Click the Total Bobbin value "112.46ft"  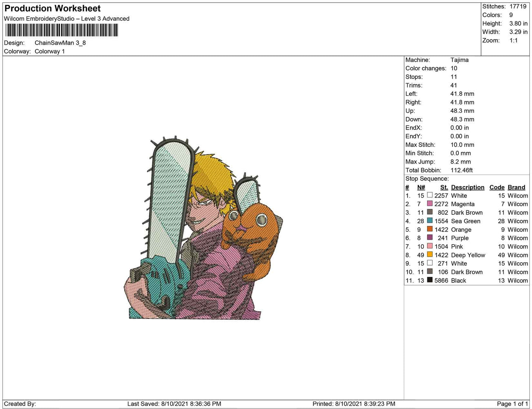(462, 170)
